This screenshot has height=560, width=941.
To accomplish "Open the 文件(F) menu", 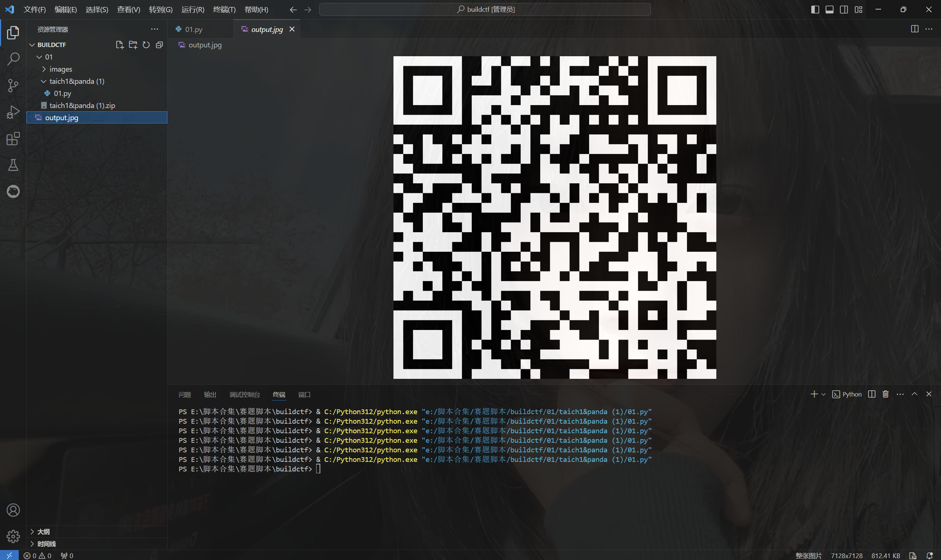I will tap(35, 10).
